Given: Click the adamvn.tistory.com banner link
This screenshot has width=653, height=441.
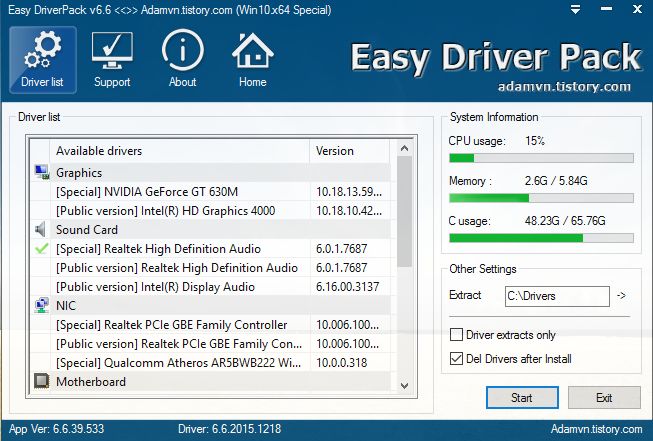Looking at the screenshot, I should [x=564, y=87].
